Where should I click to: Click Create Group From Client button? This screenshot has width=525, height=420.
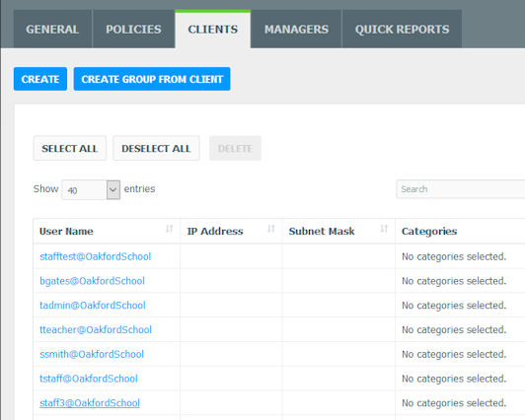152,79
